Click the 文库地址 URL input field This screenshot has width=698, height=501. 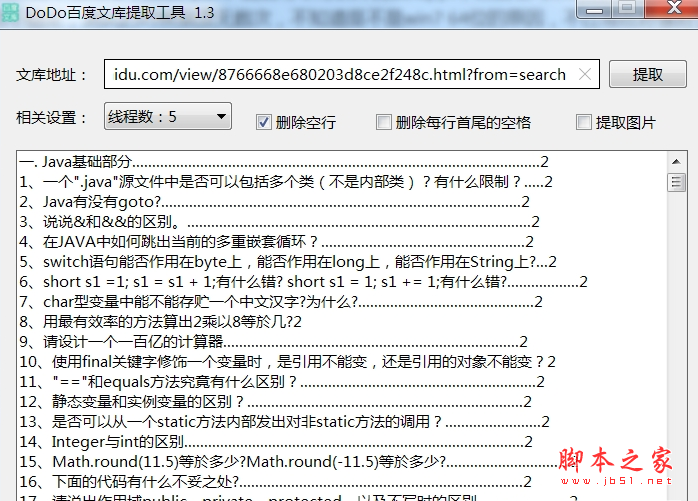352,74
